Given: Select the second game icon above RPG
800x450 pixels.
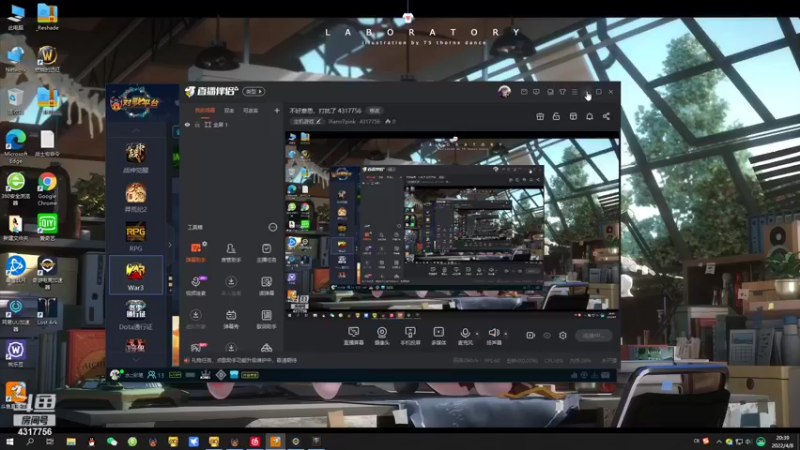Looking at the screenshot, I should [x=136, y=197].
